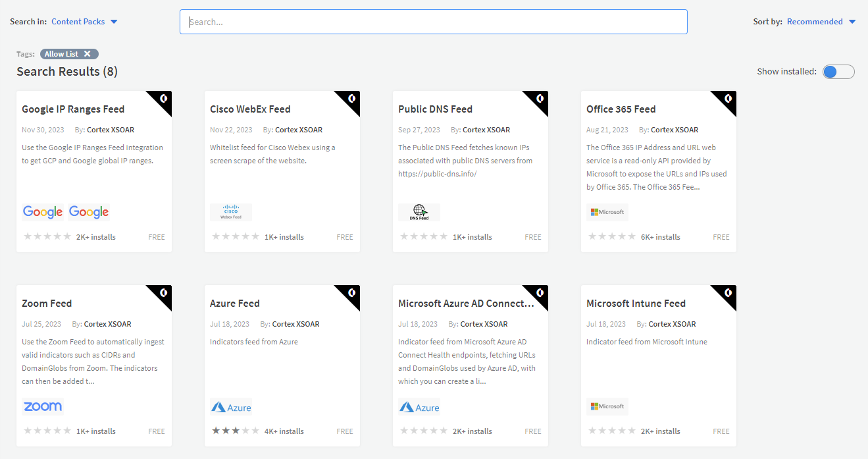The height and width of the screenshot is (459, 868).
Task: Open the Azure Feed pack title
Action: pyautogui.click(x=235, y=304)
